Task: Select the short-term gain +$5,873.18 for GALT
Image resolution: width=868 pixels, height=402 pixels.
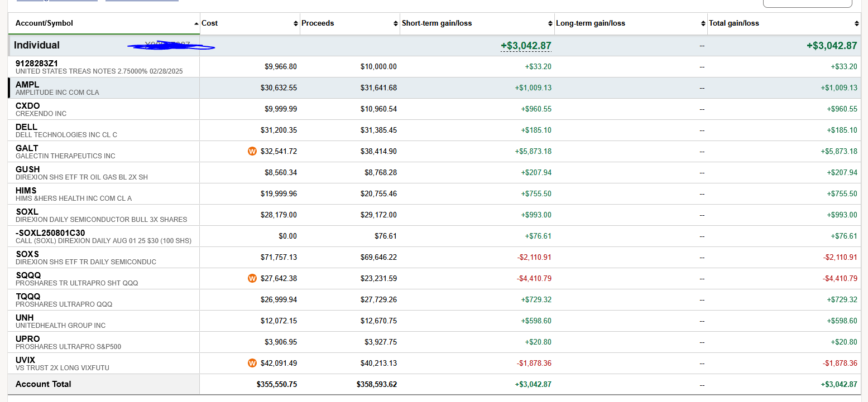Action: pyautogui.click(x=533, y=151)
